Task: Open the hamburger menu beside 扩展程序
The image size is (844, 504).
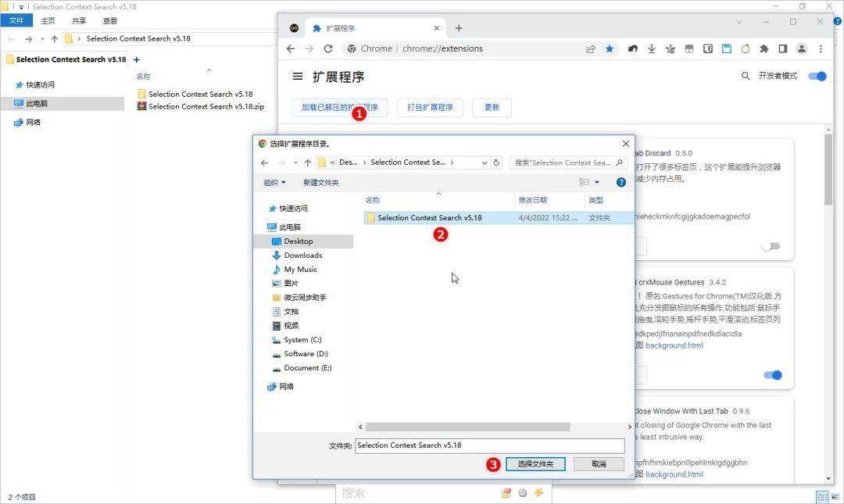Action: pyautogui.click(x=297, y=77)
